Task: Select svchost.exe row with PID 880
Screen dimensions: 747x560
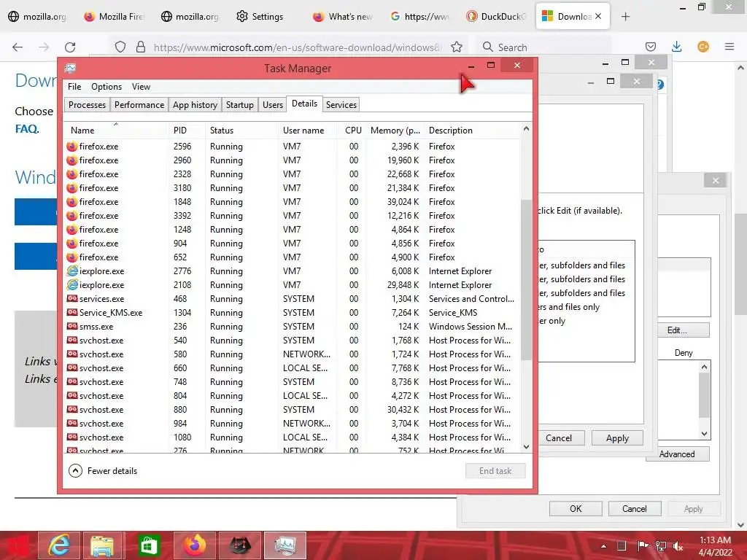Action: click(x=291, y=410)
